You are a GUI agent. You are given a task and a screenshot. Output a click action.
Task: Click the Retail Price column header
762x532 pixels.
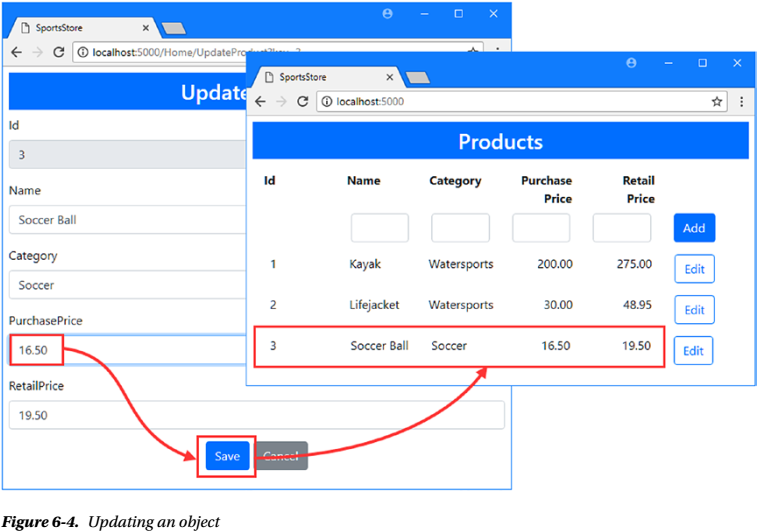click(x=639, y=189)
